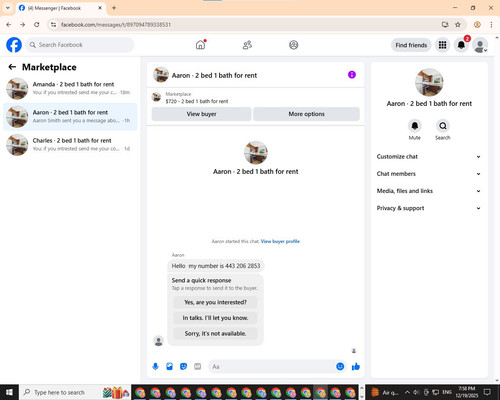The width and height of the screenshot is (500, 400).
Task: Open the volume control in system tray
Action: [416, 392]
